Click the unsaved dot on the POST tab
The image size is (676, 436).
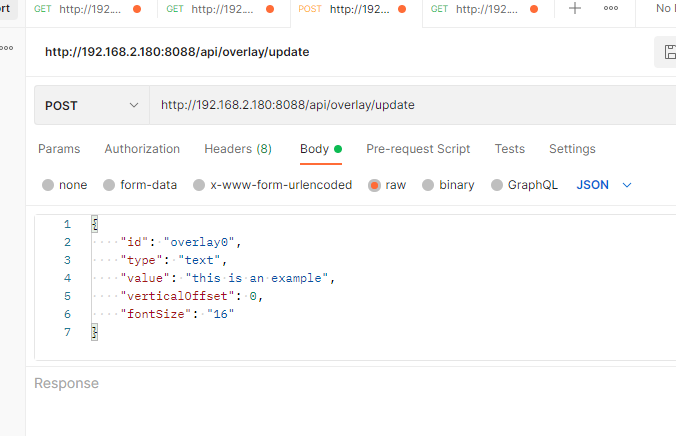pyautogui.click(x=402, y=10)
